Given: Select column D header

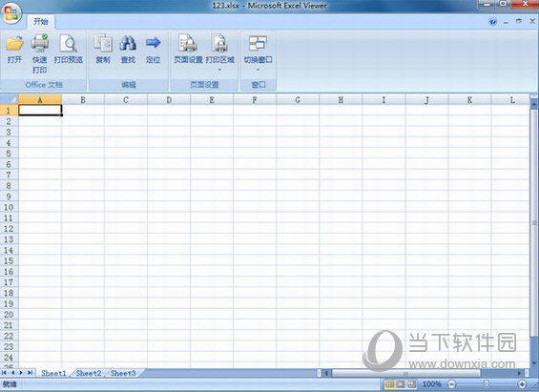Looking at the screenshot, I should pyautogui.click(x=169, y=99).
